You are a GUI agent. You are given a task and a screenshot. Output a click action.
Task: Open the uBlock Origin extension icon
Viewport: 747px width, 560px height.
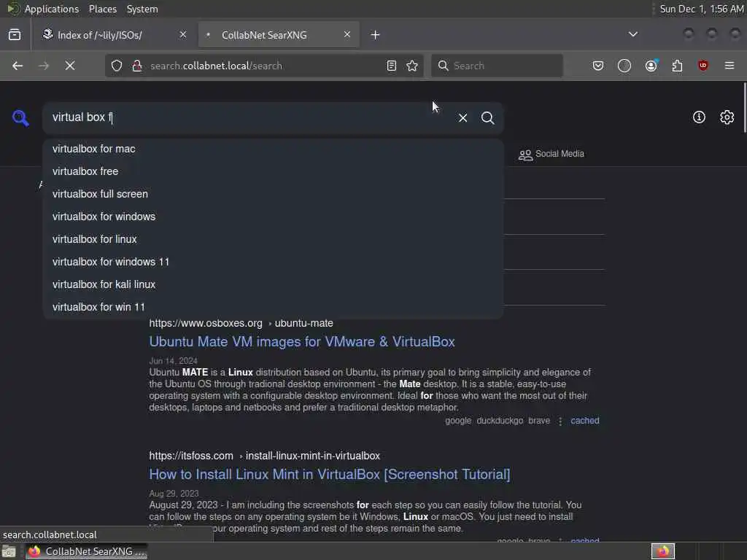pos(703,66)
